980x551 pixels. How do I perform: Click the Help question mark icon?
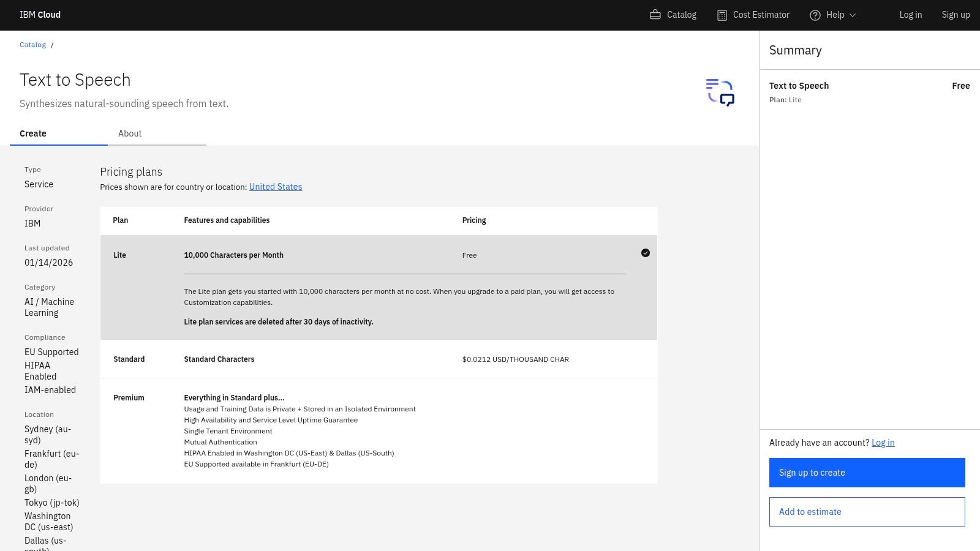click(x=815, y=15)
